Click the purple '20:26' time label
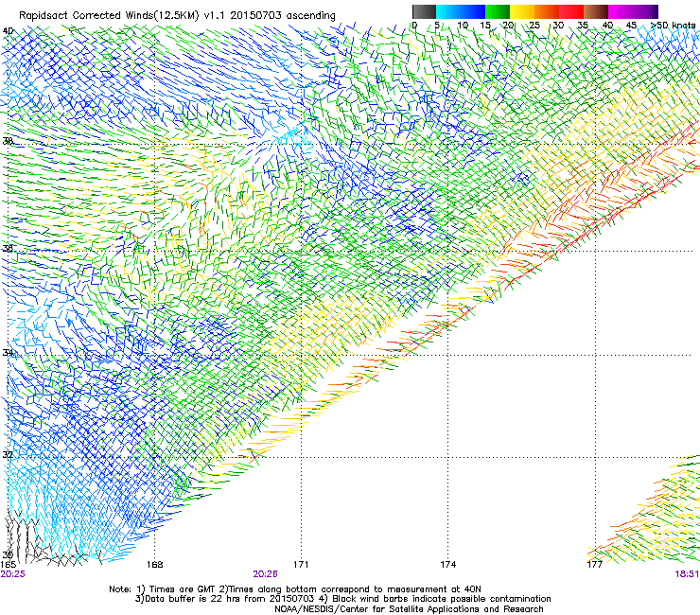This screenshot has height=615, width=700. click(x=265, y=574)
